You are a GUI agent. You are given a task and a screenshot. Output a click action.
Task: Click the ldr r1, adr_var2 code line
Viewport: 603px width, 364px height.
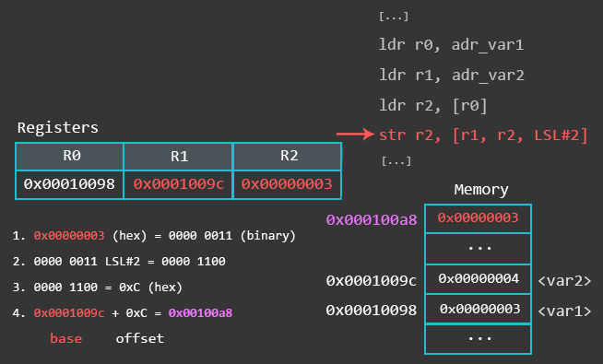(x=452, y=75)
